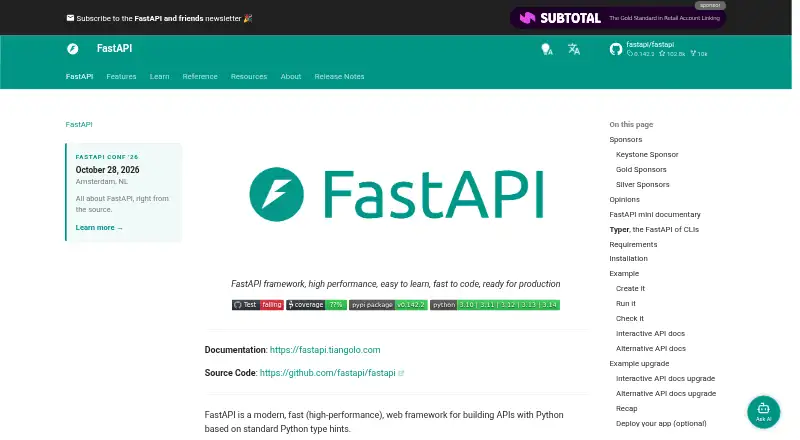
Task: Jump to Create it section
Action: [x=630, y=288]
